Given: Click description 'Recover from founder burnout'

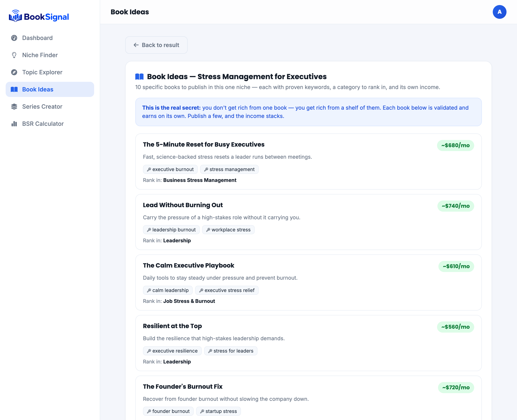Looking at the screenshot, I should [x=226, y=399].
